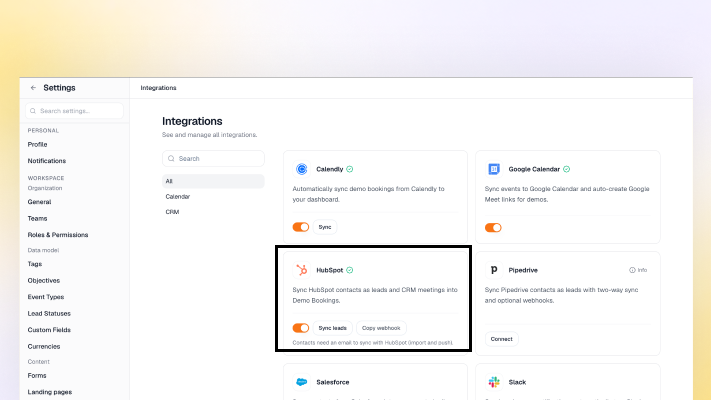Click the Slack card title
The width and height of the screenshot is (711, 400).
coord(517,382)
